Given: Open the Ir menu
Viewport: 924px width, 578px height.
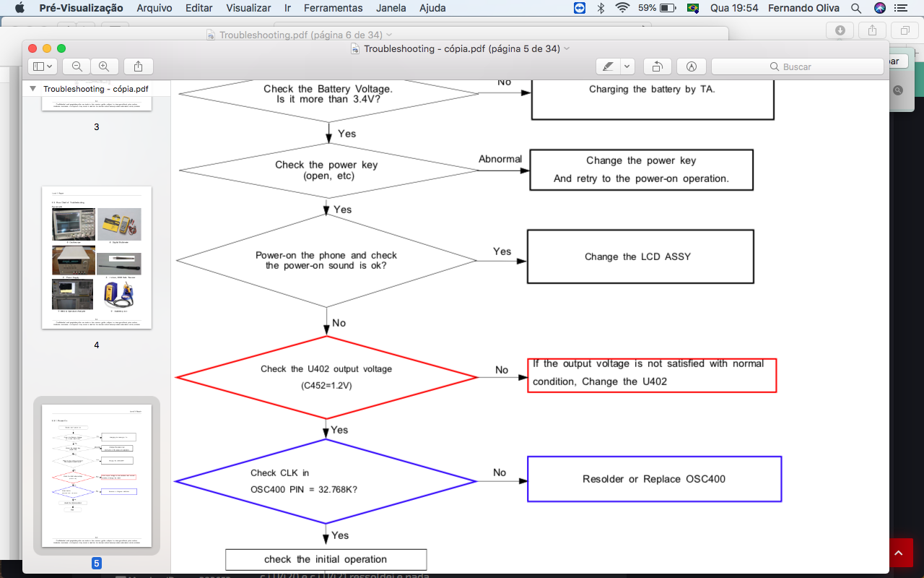Looking at the screenshot, I should click(288, 8).
